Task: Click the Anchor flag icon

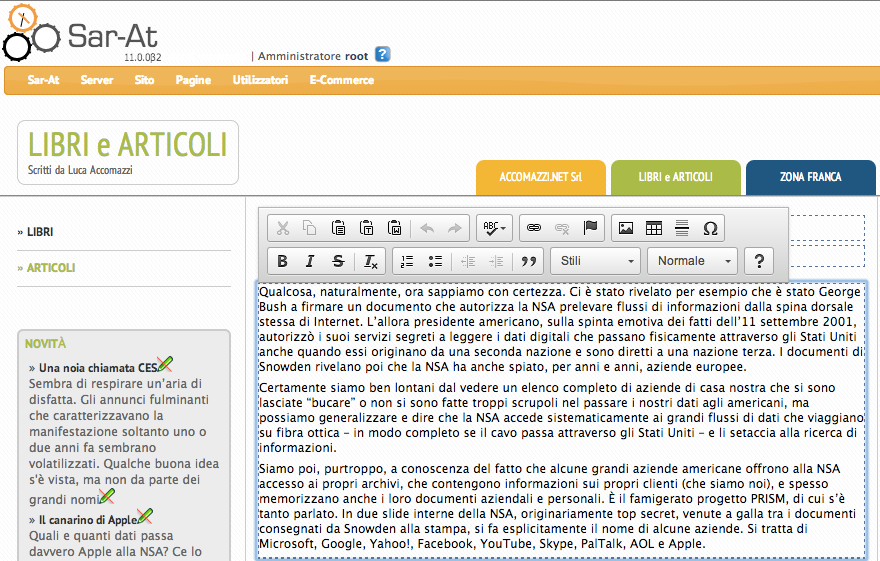Action: tap(590, 228)
